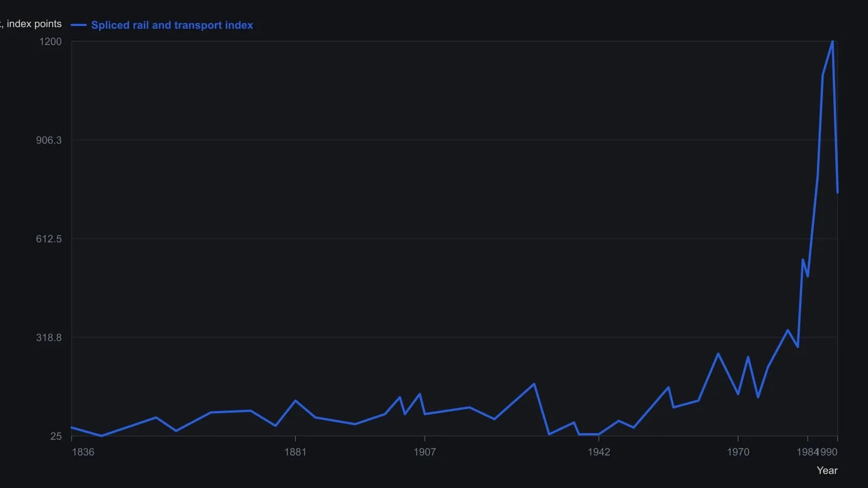Click the 1907 x-axis year label
Image resolution: width=868 pixels, height=488 pixels.
click(424, 452)
